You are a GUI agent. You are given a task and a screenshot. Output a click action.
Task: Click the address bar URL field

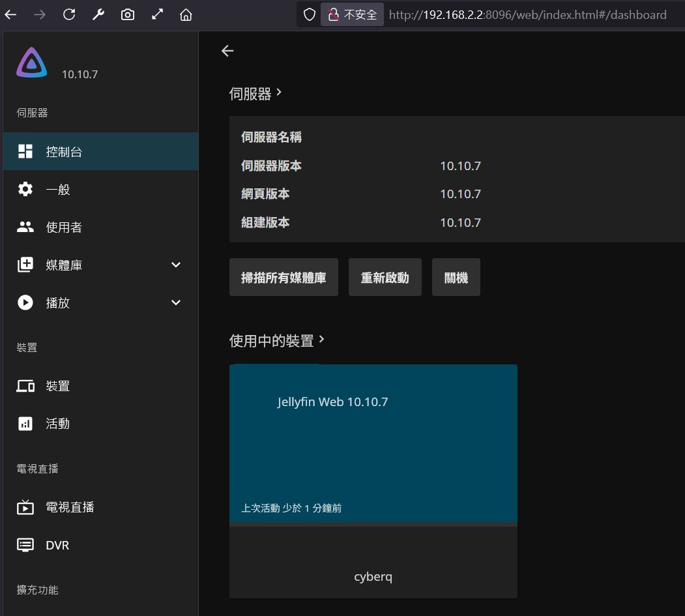[x=528, y=15]
